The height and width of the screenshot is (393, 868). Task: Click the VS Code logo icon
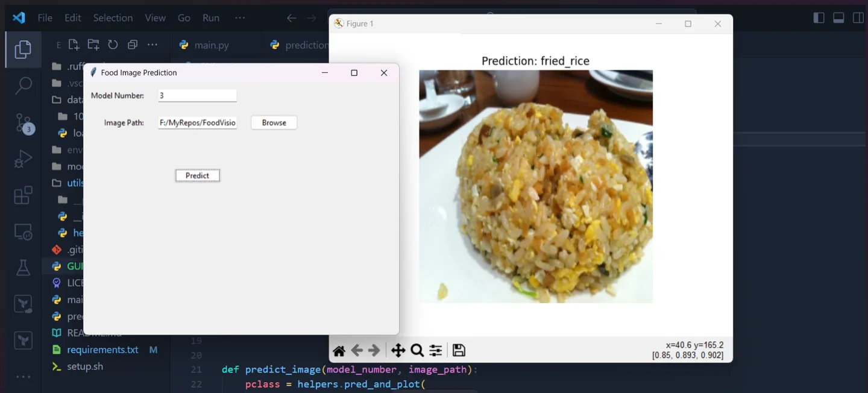coord(19,17)
